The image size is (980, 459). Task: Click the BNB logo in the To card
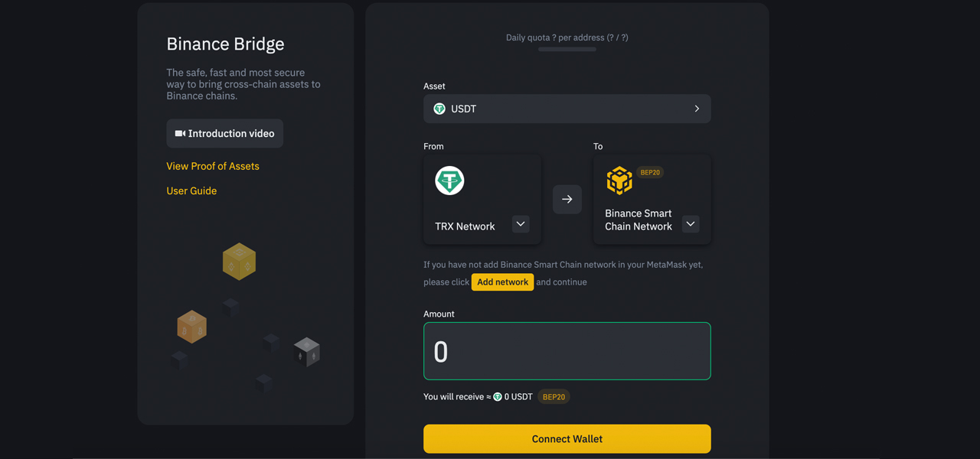coord(619,181)
